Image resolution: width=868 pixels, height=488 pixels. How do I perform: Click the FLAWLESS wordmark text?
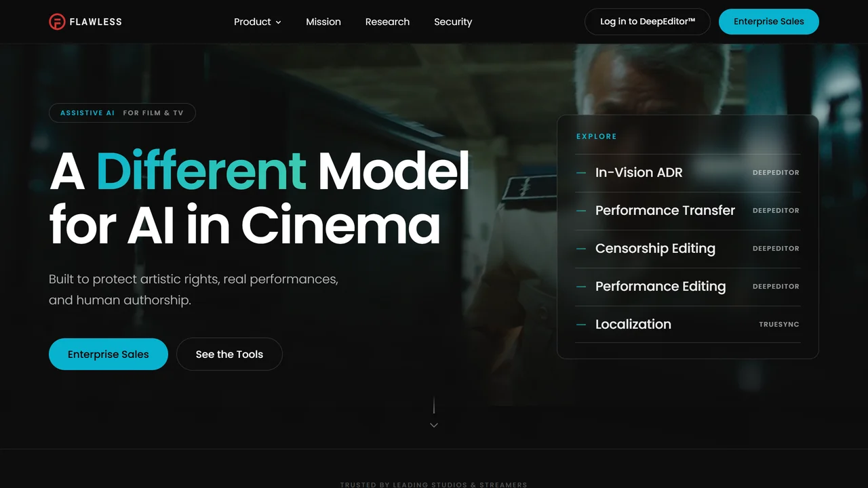coord(96,22)
